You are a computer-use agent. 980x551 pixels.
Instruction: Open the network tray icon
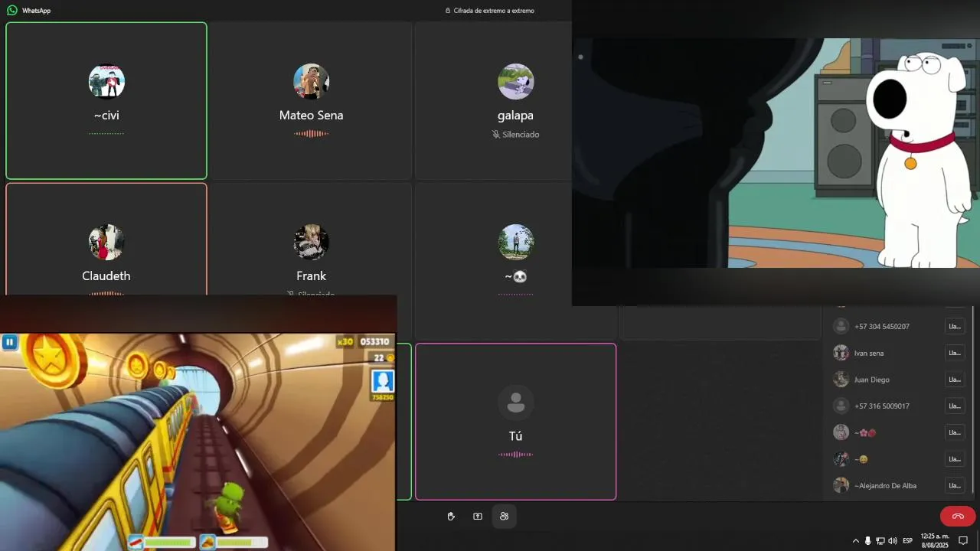(x=880, y=540)
